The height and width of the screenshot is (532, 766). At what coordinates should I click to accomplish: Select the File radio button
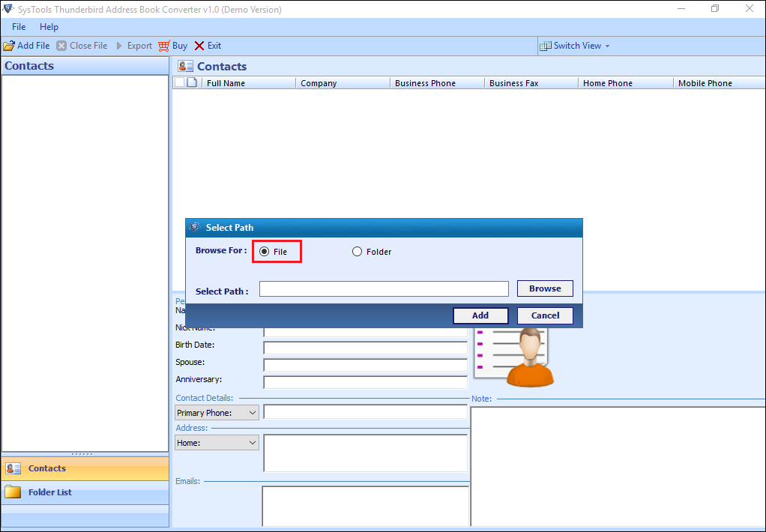click(x=264, y=252)
